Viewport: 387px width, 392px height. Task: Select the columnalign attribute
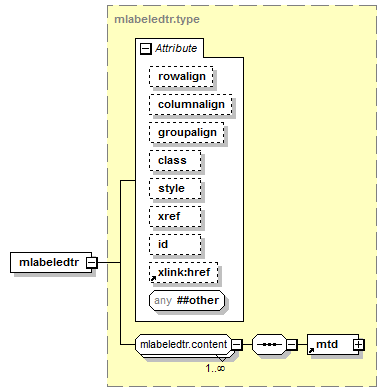191,105
